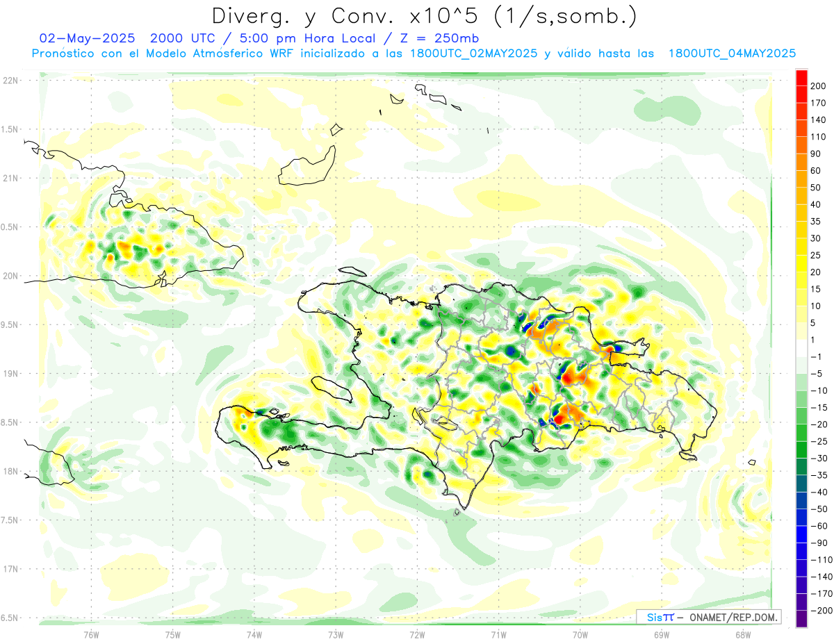Click the positive "15" color scale label
834x644 pixels.
[816, 289]
